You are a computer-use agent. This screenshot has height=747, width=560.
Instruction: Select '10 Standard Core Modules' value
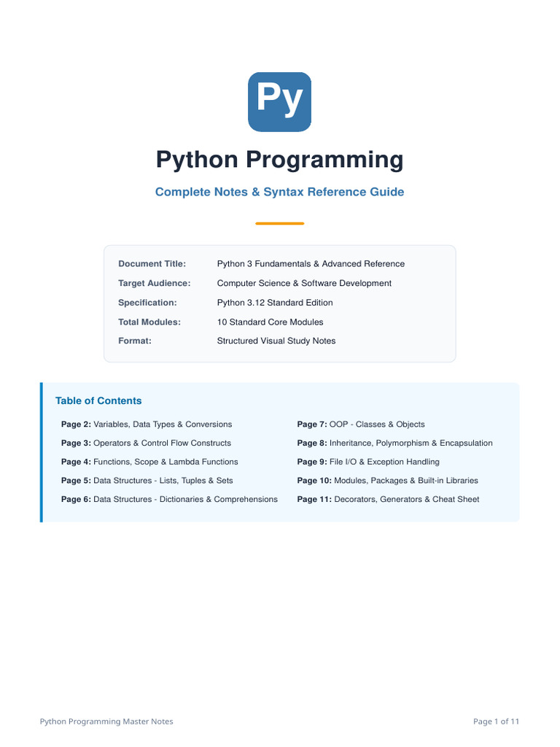pos(270,322)
